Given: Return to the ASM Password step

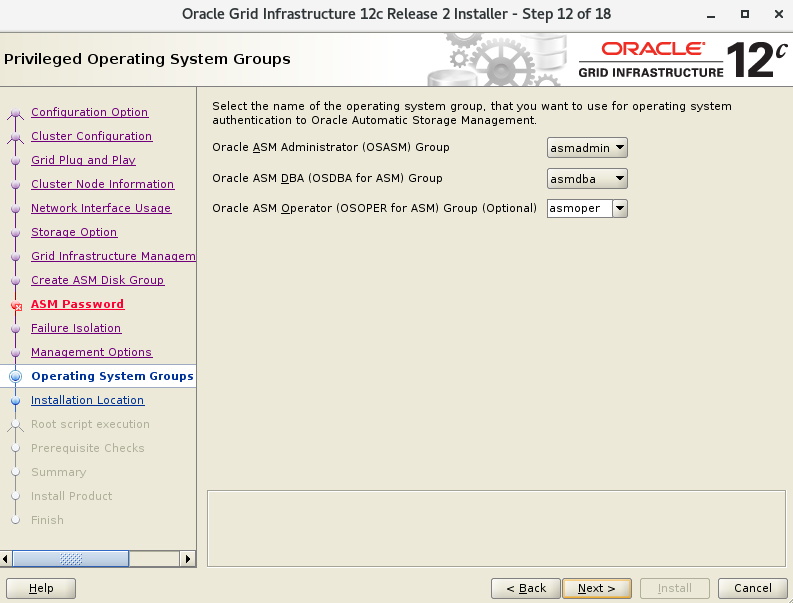Looking at the screenshot, I should click(77, 304).
